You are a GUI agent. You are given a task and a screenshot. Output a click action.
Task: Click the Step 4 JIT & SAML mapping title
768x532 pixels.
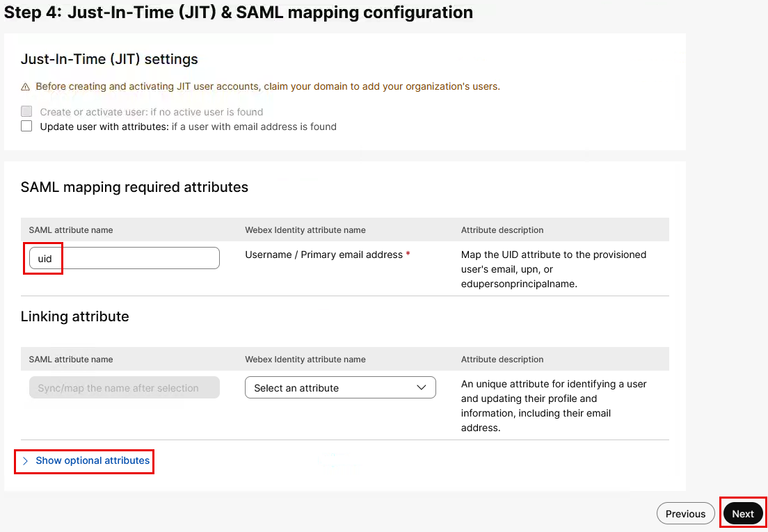pyautogui.click(x=239, y=13)
